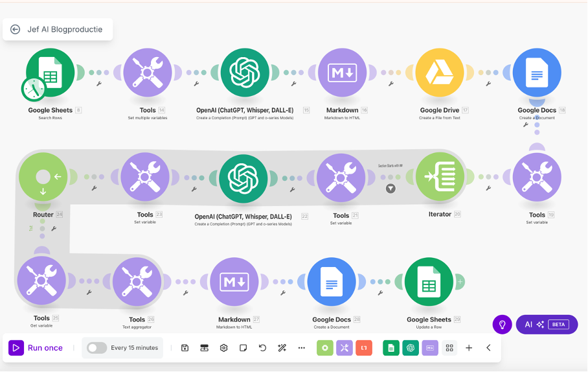
Task: Open the three-dots more options menu
Action: [x=301, y=348]
